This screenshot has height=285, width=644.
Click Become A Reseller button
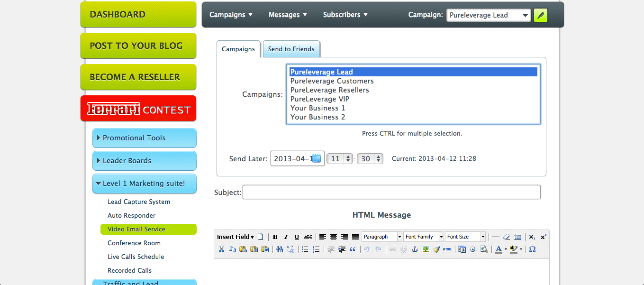(138, 77)
